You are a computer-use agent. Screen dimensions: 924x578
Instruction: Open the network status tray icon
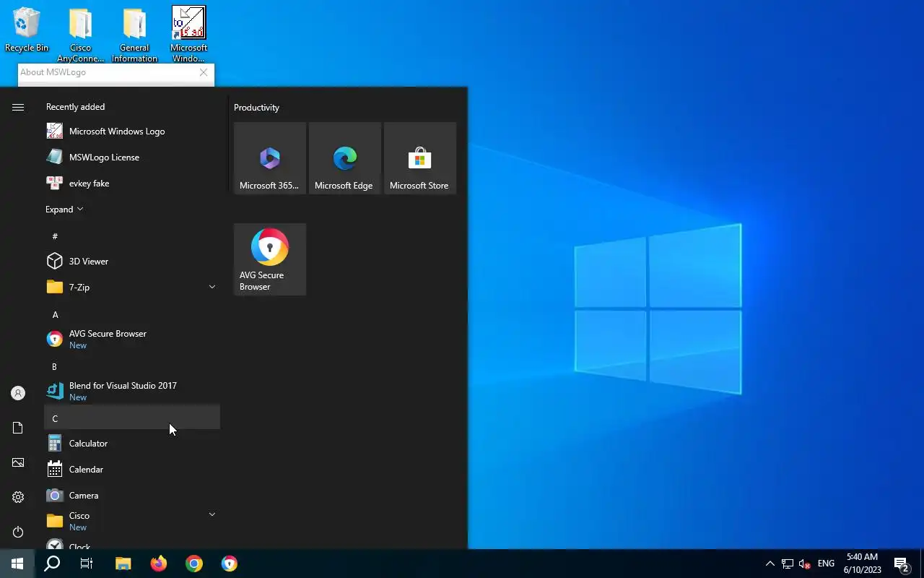(x=788, y=564)
